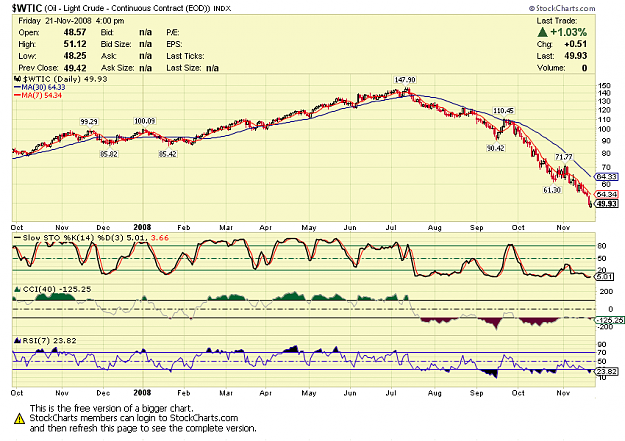Click the 90 label on RSI axis
The width and height of the screenshot is (625, 441).
coord(602,344)
